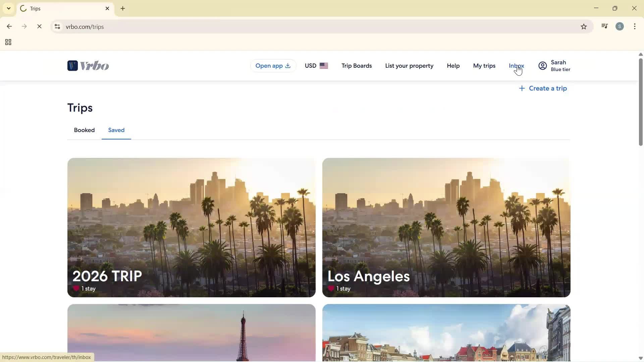Viewport: 644px width, 362px height.
Task: Open My trips in the navigation
Action: click(x=484, y=66)
